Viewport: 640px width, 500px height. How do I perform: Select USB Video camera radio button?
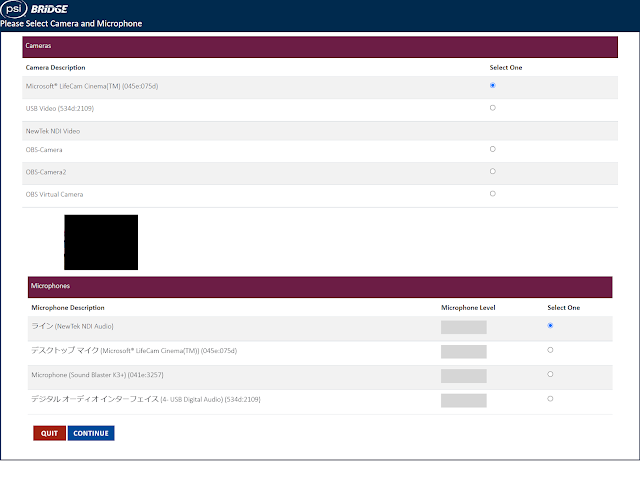pos(493,108)
